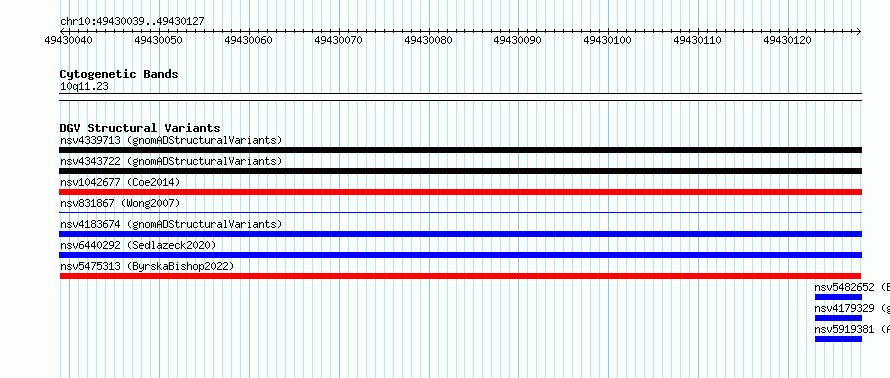890x378 pixels.
Task: Select the 10q11.23 cytogenetic band label
Action: tap(84, 87)
